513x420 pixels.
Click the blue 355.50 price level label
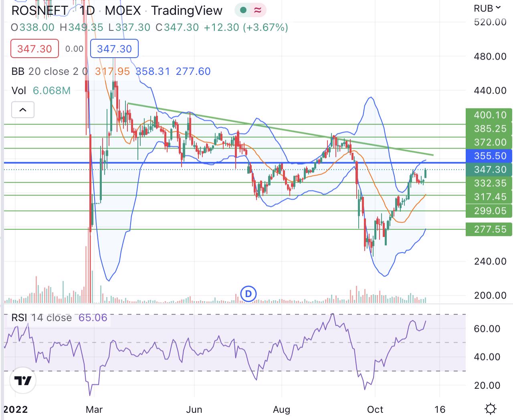(x=489, y=156)
